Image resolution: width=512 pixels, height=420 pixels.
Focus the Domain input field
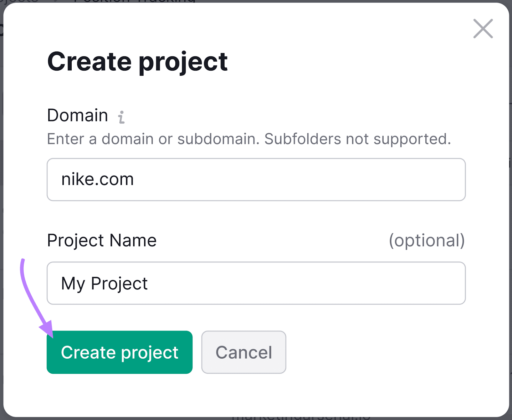(x=256, y=180)
